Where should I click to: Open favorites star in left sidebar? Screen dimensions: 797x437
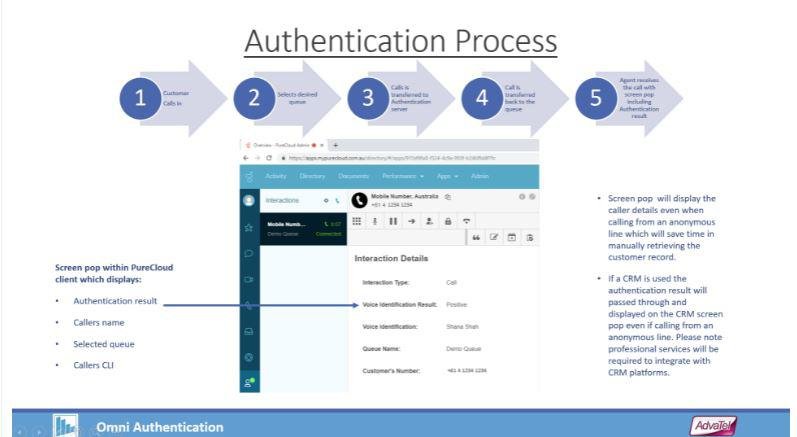coord(249,228)
